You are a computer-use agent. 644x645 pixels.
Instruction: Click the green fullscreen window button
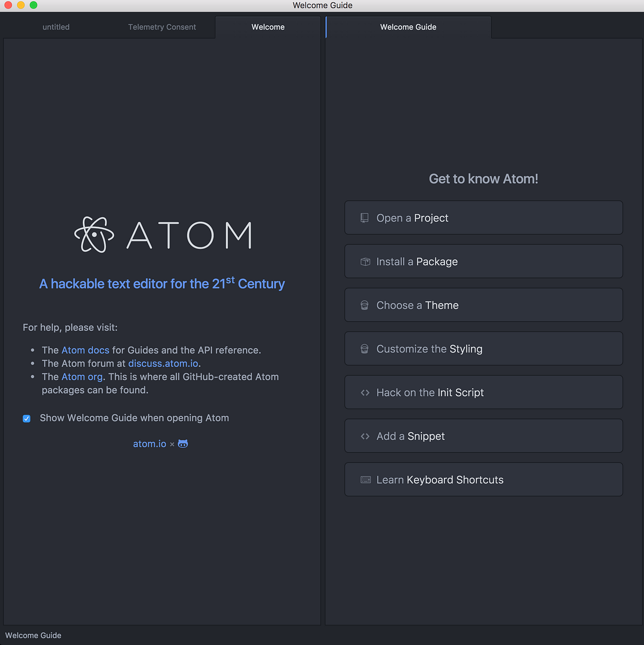point(33,5)
